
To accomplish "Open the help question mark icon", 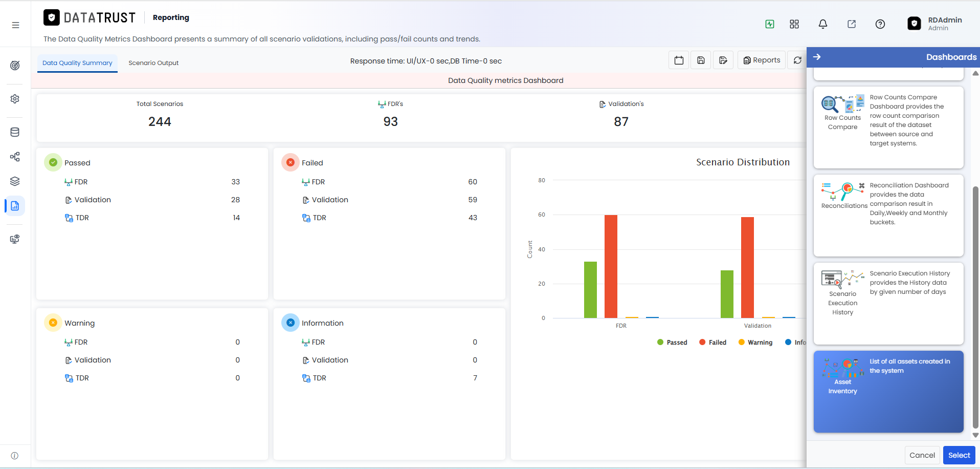I will [x=880, y=24].
